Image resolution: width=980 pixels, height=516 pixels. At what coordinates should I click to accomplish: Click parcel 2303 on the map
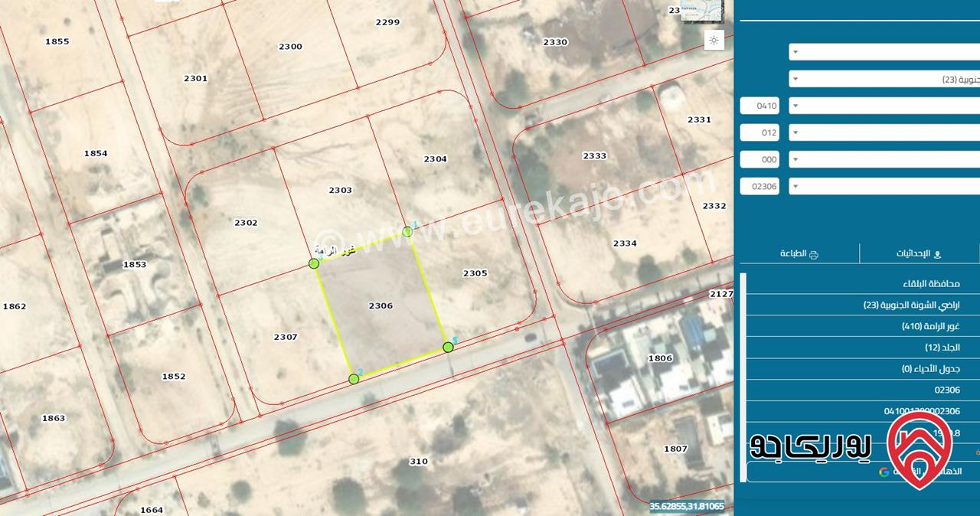[341, 190]
